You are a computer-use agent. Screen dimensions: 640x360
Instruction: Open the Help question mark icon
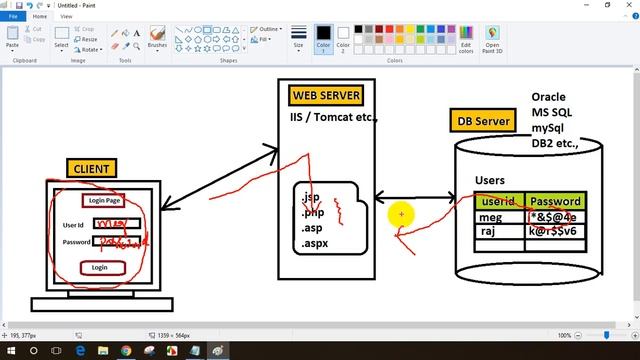pyautogui.click(x=636, y=16)
